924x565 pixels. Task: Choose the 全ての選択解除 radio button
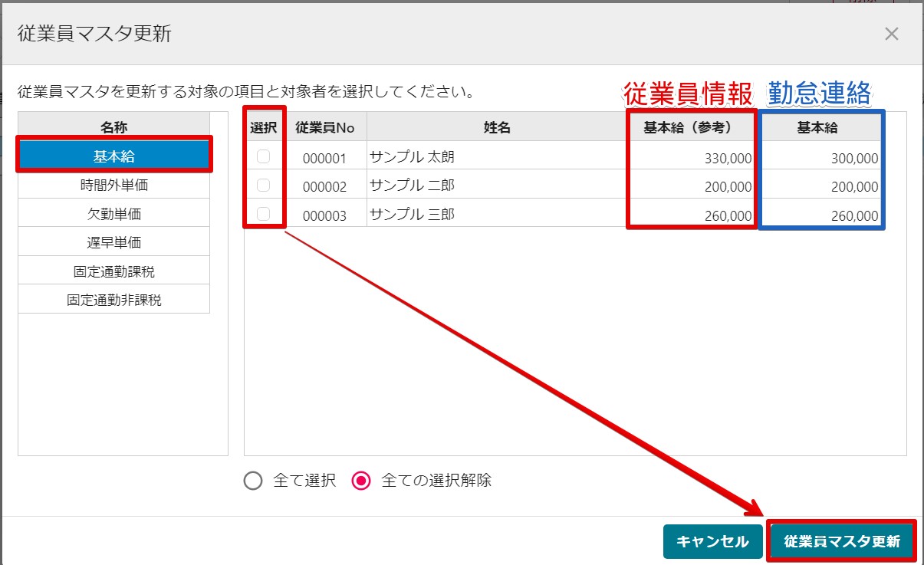[361, 481]
